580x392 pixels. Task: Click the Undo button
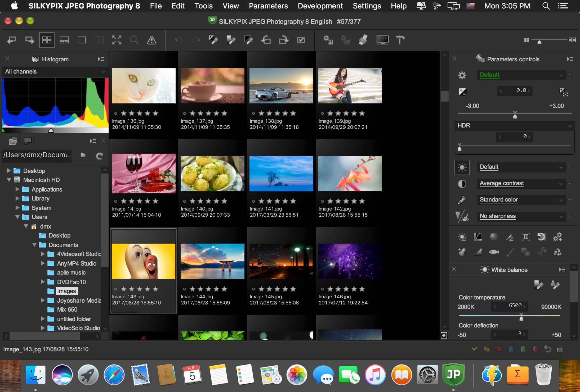click(179, 39)
